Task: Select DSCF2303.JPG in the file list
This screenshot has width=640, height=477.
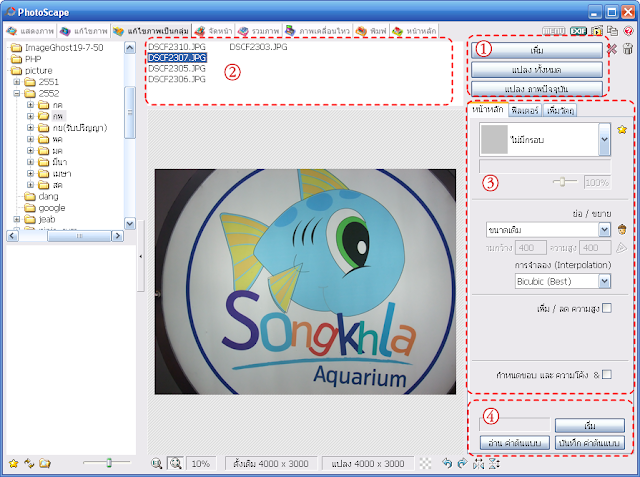Action: tap(258, 47)
